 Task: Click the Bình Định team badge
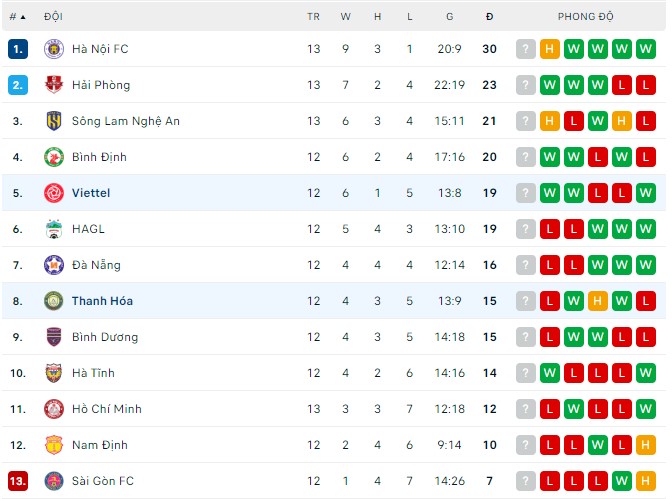tap(53, 157)
